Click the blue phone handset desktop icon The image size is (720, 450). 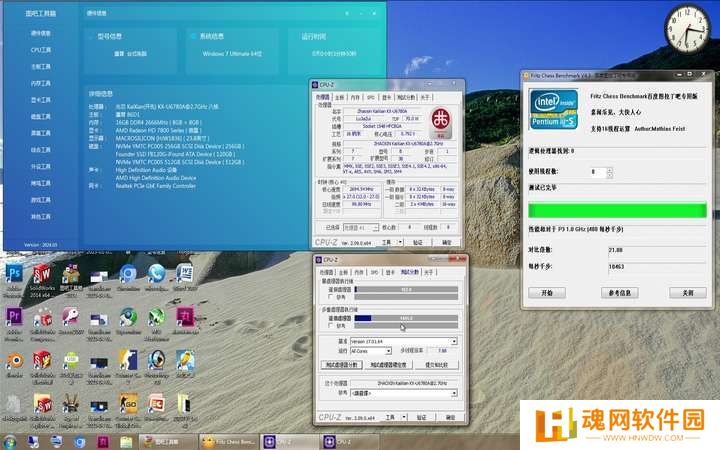(157, 274)
